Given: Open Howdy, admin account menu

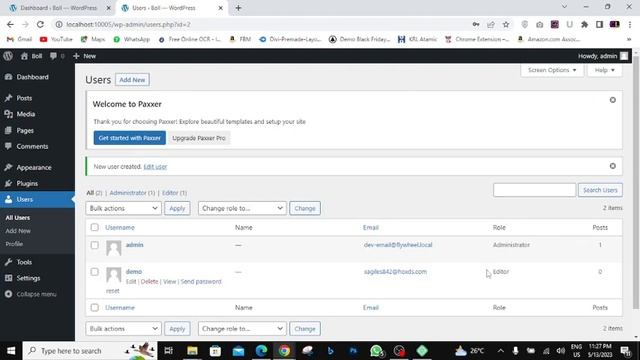Looking at the screenshot, I should 602,56.
